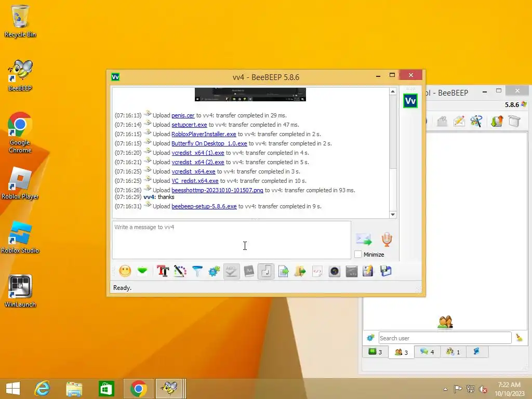Image resolution: width=532 pixels, height=399 pixels.
Task: Click the Vv user avatar in chat sidebar
Action: (x=410, y=101)
